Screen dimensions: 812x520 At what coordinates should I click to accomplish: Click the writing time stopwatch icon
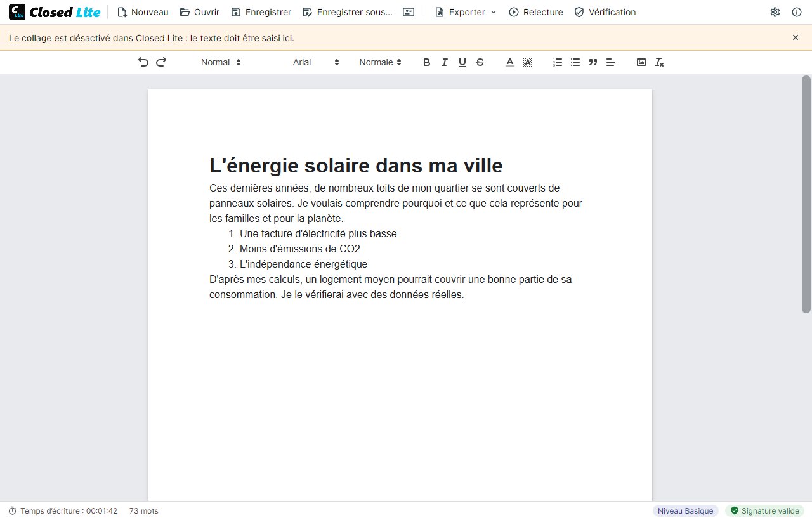coord(13,511)
